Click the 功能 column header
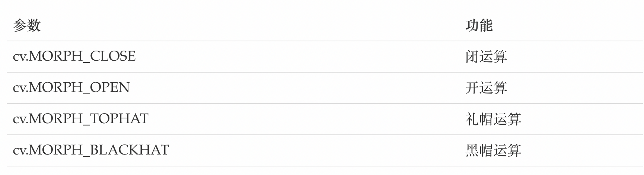 [x=479, y=26]
